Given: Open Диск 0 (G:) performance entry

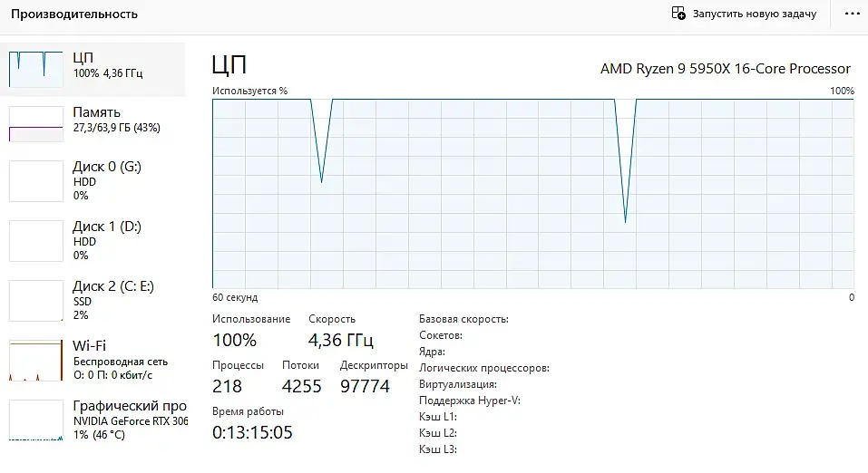Looking at the screenshot, I should [x=93, y=180].
